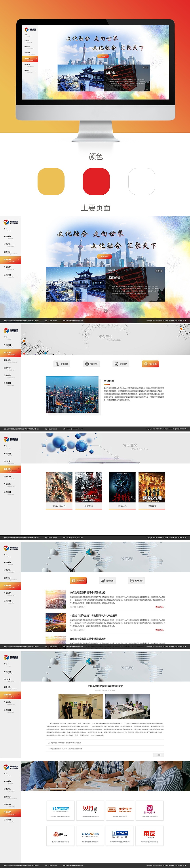
Task: Click next arrow beside 01 carousel counter
Action: coord(161,271)
